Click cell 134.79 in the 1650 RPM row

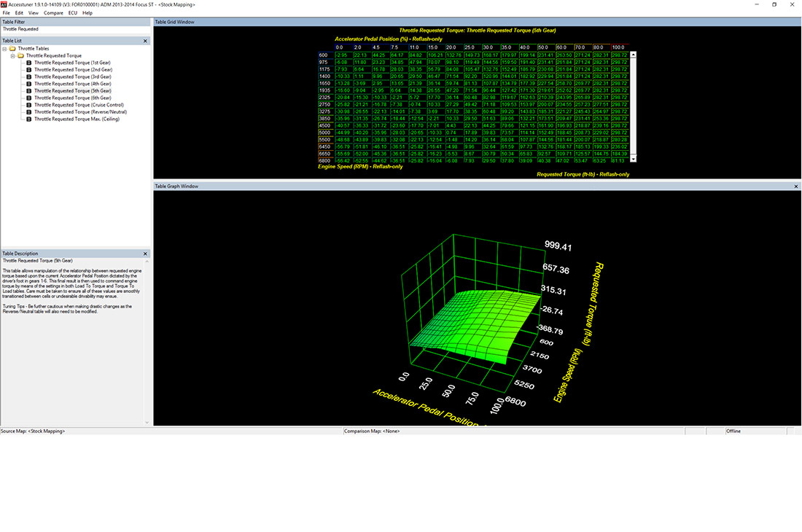[510, 83]
